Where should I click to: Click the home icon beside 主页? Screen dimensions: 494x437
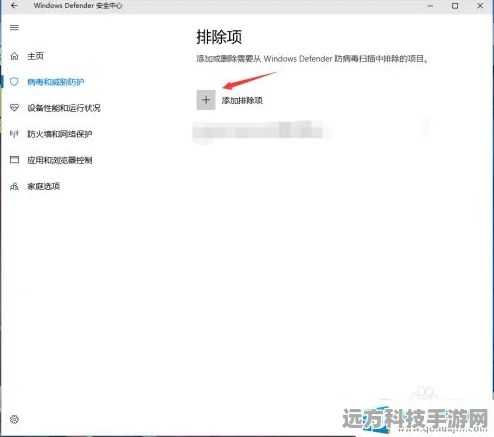pos(14,56)
